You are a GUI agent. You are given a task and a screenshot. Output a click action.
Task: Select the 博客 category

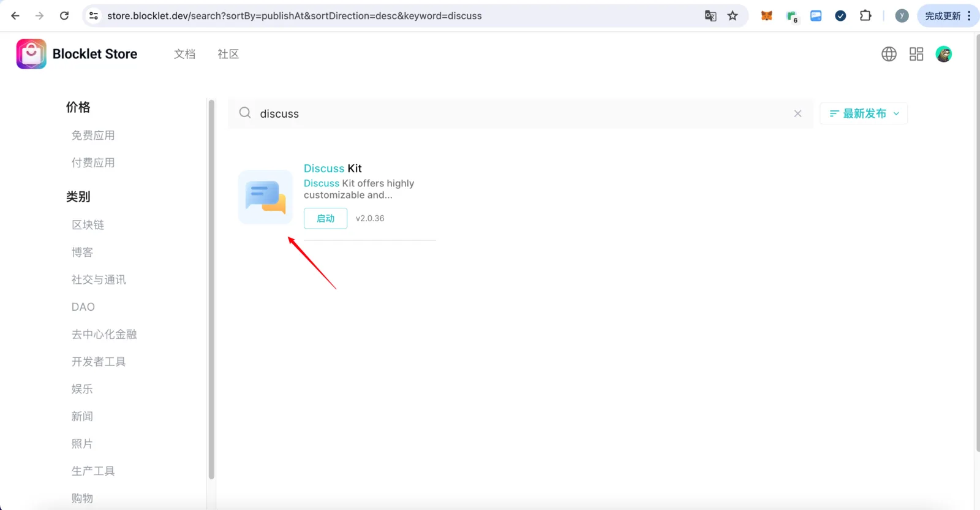pyautogui.click(x=82, y=252)
